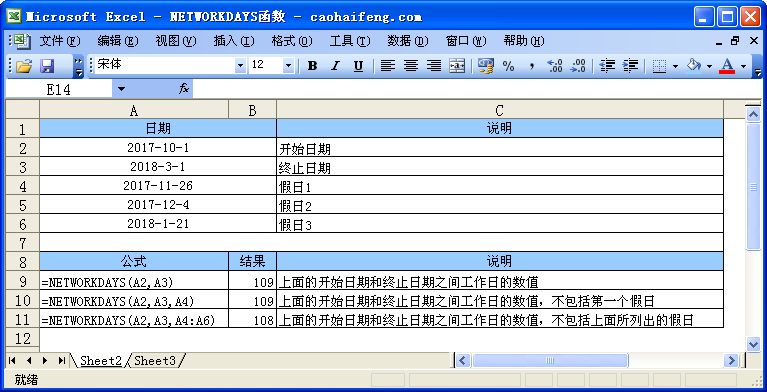Image resolution: width=767 pixels, height=392 pixels.
Task: Open the font name dropdown
Action: pyautogui.click(x=240, y=66)
